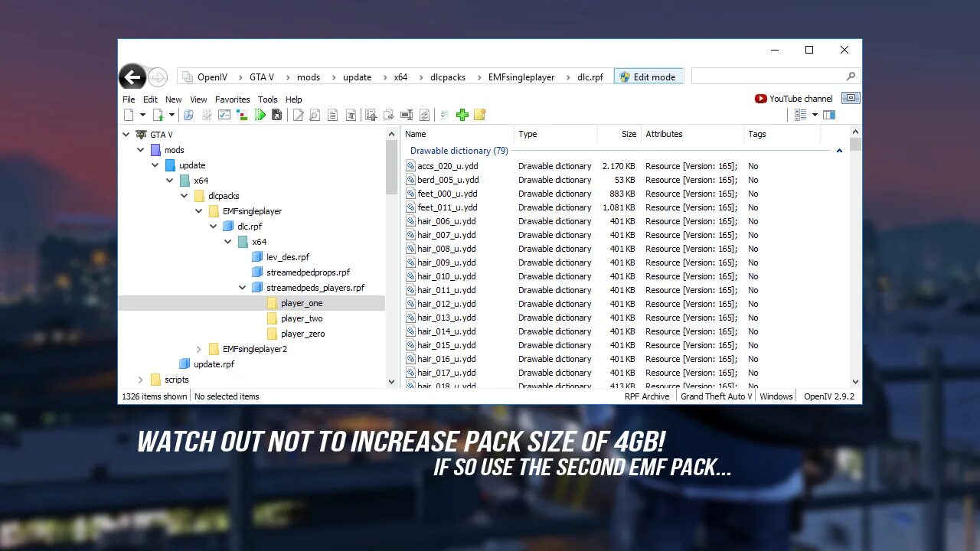Click the green plus add icon
This screenshot has width=980, height=551.
(462, 115)
